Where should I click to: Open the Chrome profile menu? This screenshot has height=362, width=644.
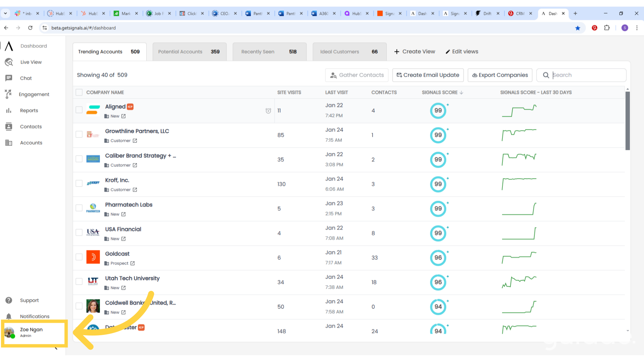pyautogui.click(x=625, y=28)
